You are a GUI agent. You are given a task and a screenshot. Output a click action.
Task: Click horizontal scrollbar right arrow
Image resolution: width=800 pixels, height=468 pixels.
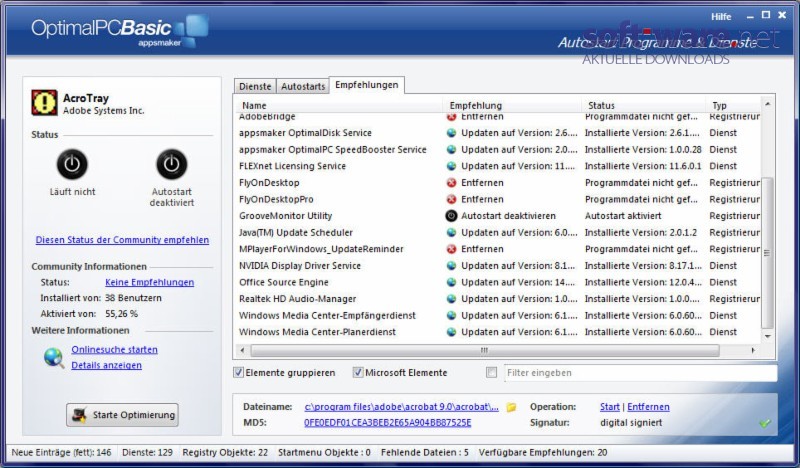click(x=753, y=351)
